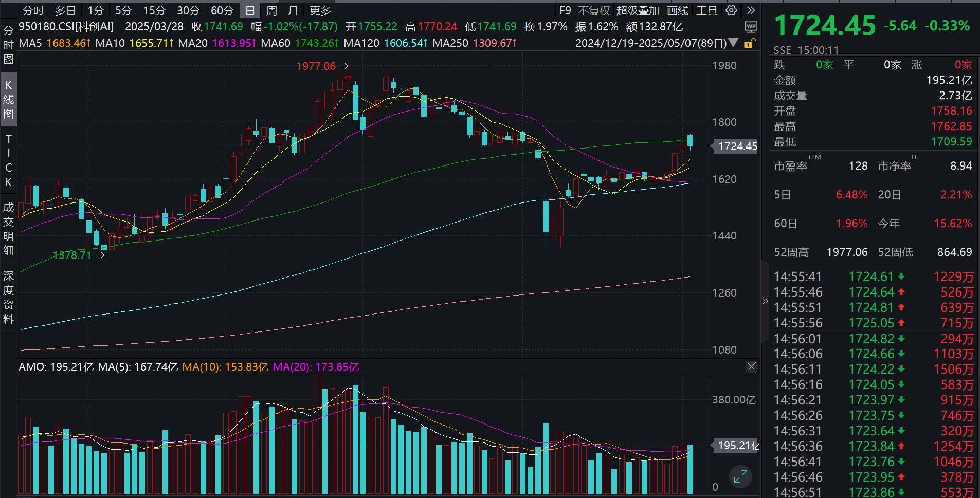Viewport: 980px width, 498px height.
Task: Open F9 deep data button
Action: [565, 10]
